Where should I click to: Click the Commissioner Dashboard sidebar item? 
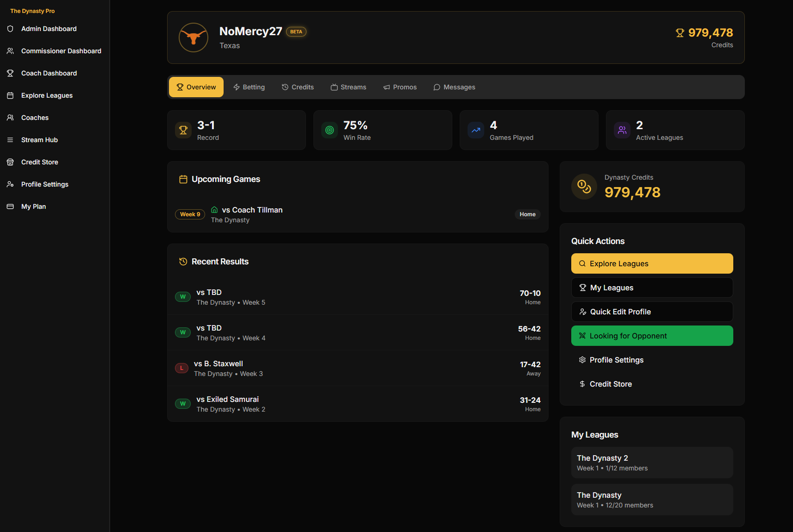click(61, 50)
